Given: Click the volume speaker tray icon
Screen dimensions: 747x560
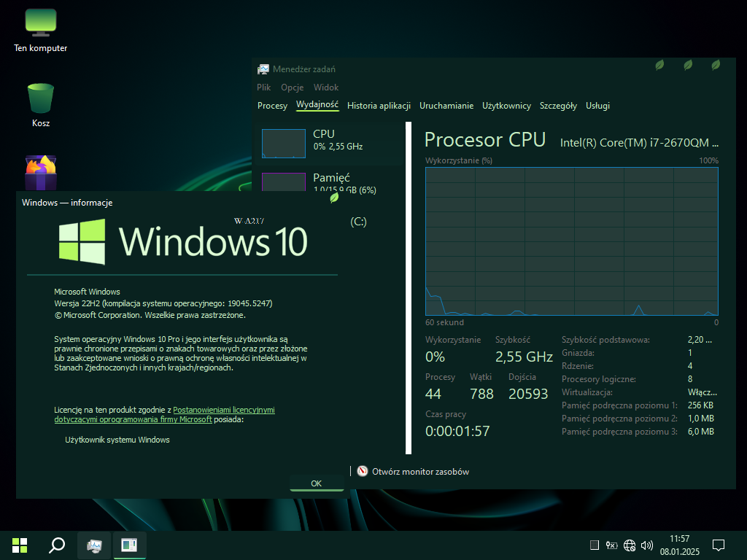Looking at the screenshot, I should click(646, 545).
